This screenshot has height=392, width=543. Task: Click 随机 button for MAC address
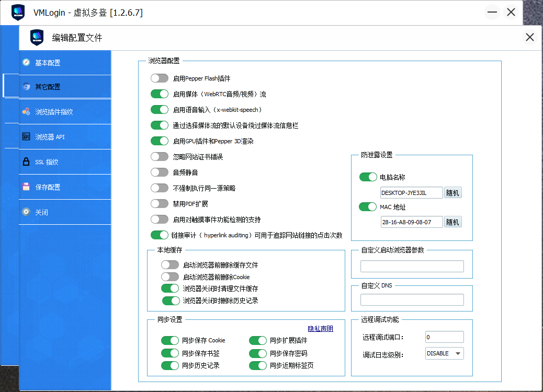[452, 222]
